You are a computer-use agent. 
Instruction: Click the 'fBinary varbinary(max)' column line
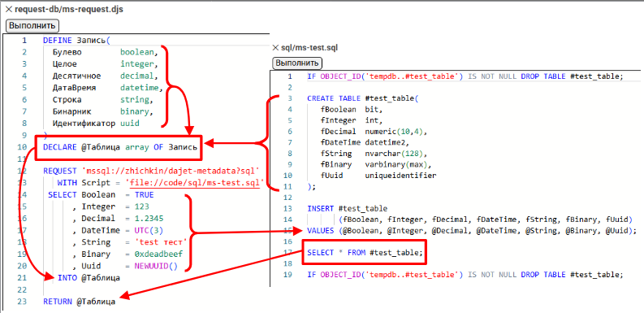[377, 164]
